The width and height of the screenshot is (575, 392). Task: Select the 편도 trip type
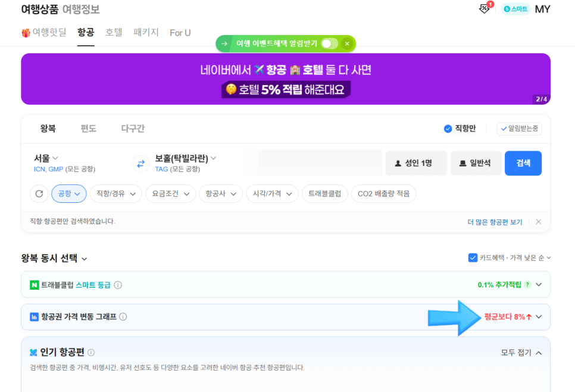(88, 128)
